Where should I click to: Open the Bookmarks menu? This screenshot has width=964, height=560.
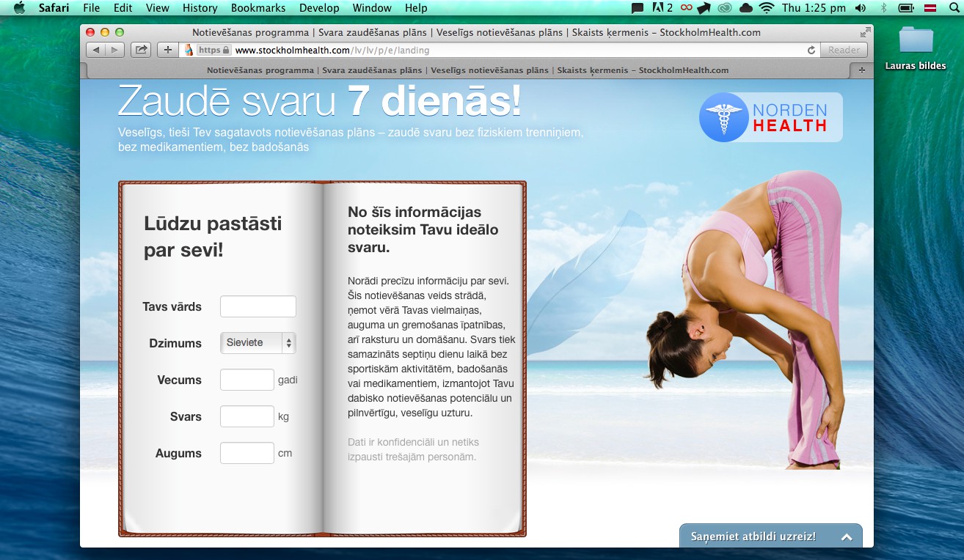pos(257,8)
